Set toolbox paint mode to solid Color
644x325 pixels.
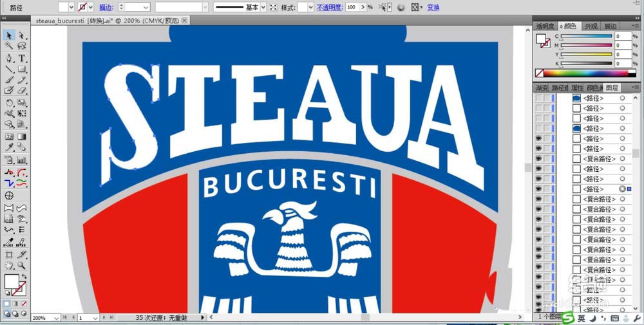coord(7,304)
